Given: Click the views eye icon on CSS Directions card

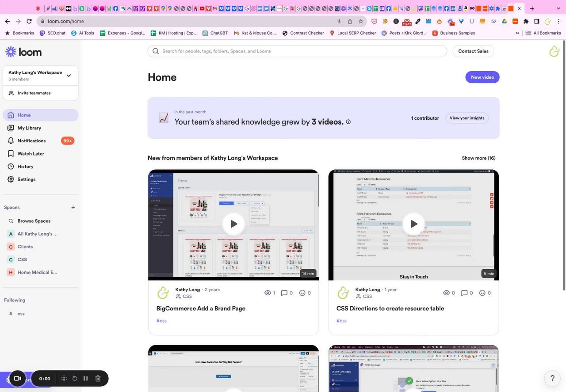Looking at the screenshot, I should pyautogui.click(x=446, y=293).
